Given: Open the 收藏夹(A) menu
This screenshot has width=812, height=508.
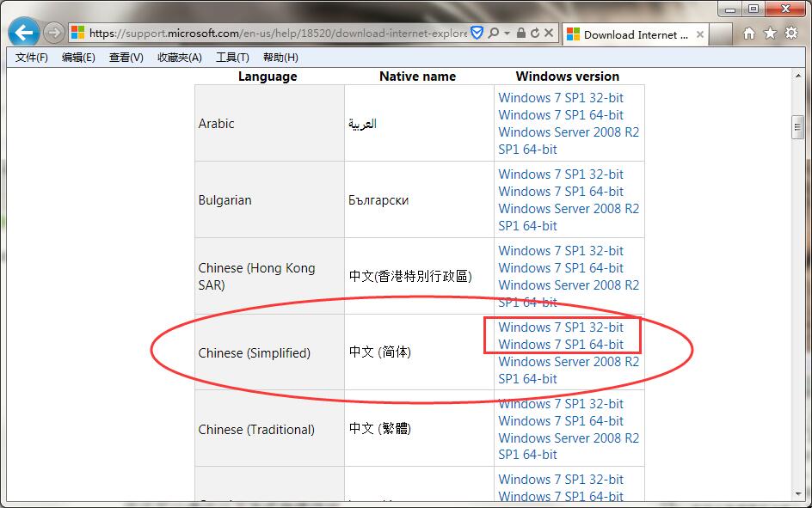Looking at the screenshot, I should point(179,58).
